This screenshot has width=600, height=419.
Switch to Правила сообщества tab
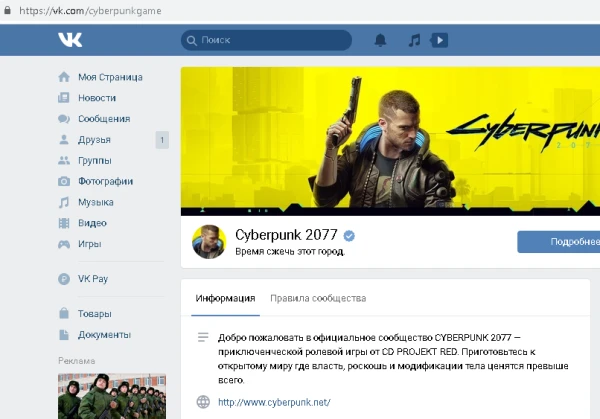click(318, 298)
